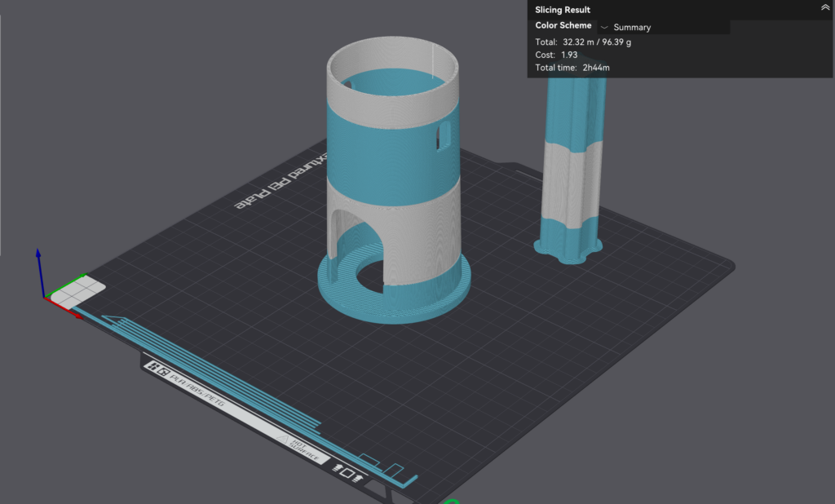Viewport: 835px width, 504px height.
Task: Collapse the Slicing Result panel with double chevron
Action: [x=824, y=8]
